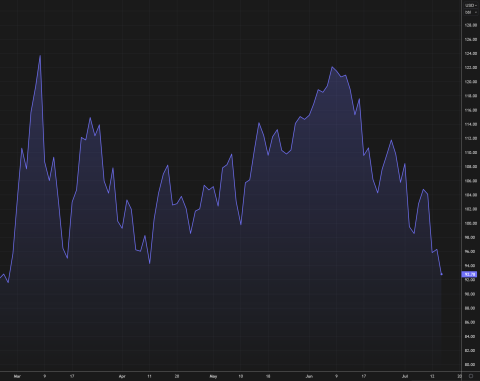Click the 124.00 level on the price scale
Screen dimensions: 480x381
(x=470, y=53)
